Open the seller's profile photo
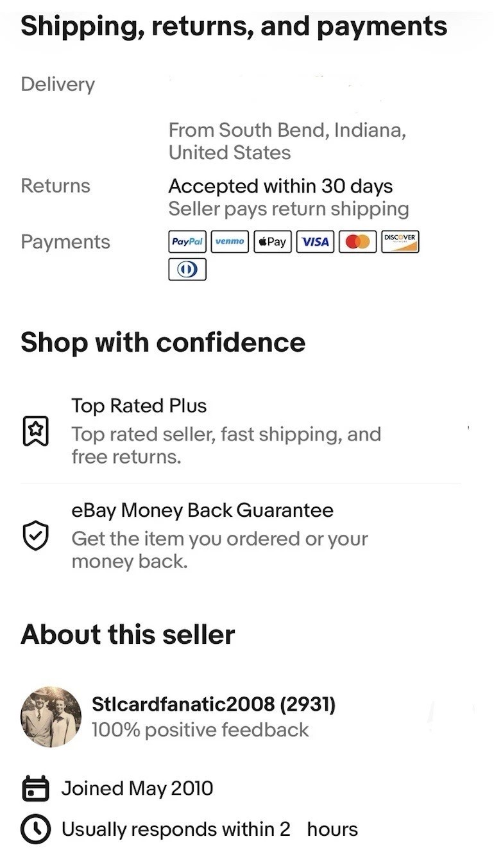494x868 pixels. click(51, 716)
